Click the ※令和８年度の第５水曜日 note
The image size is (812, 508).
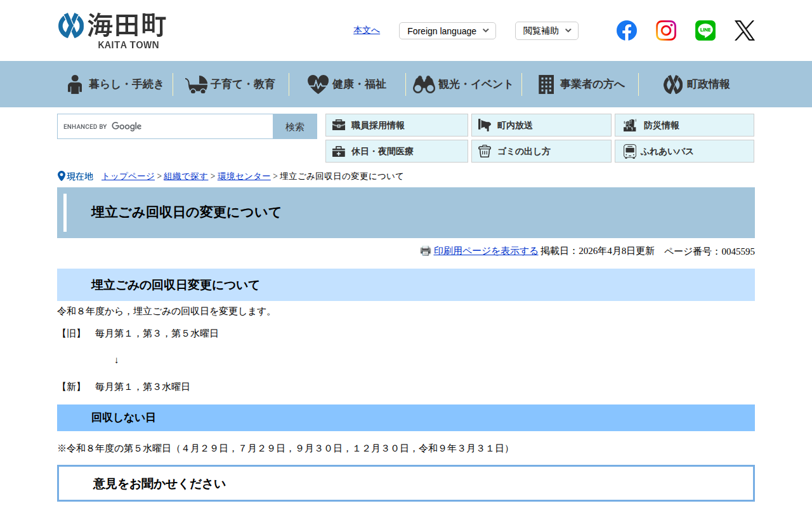tap(285, 448)
